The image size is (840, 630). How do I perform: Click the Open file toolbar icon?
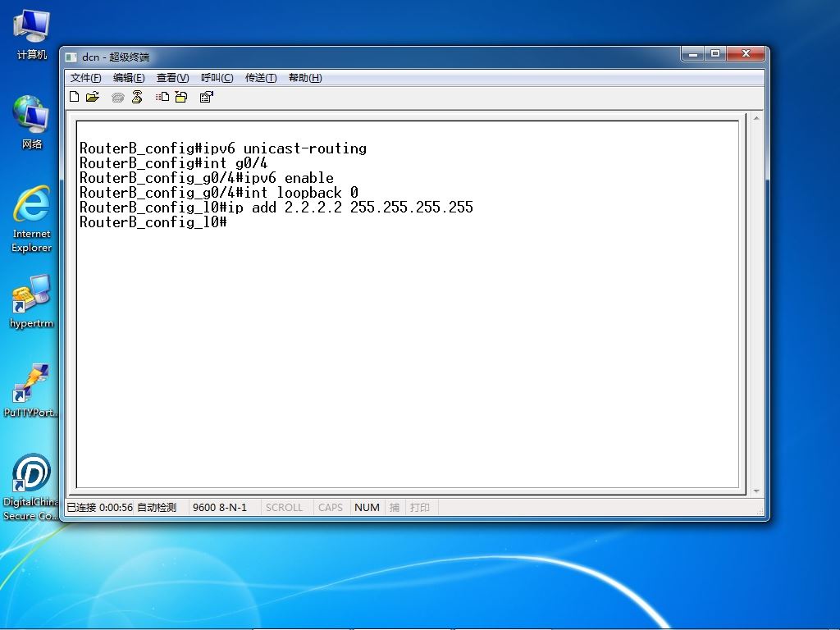(93, 97)
